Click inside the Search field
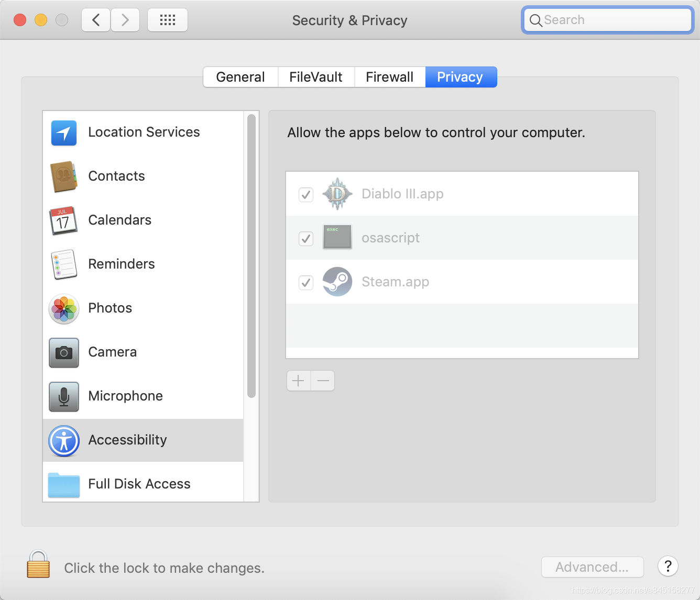Image resolution: width=700 pixels, height=600 pixels. pos(608,20)
